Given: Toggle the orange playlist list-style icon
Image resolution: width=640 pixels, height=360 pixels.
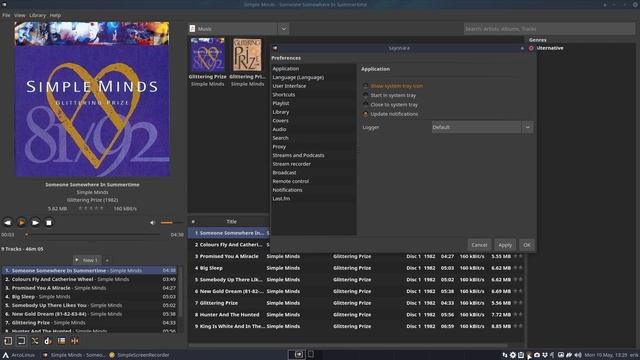Looking at the screenshot, I should pos(61,341).
